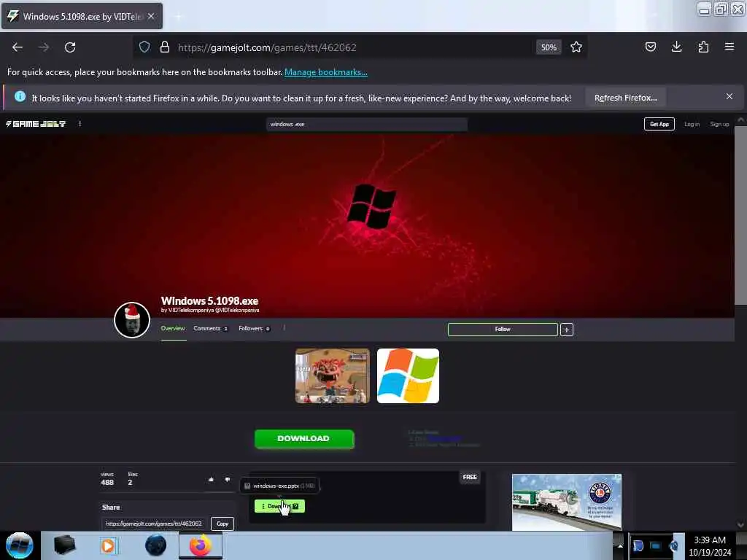
Task: Save page to Pocket
Action: click(x=650, y=47)
